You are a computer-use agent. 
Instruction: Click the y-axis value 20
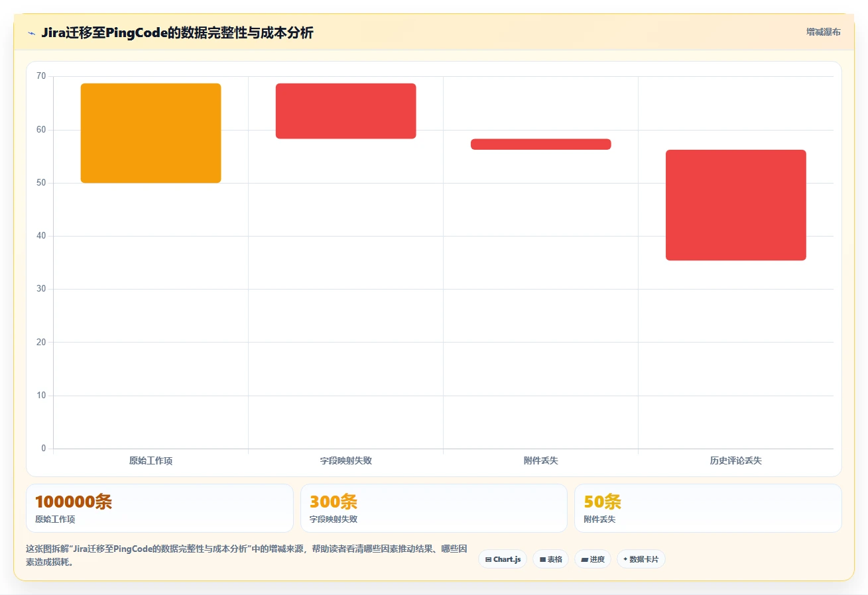(41, 343)
